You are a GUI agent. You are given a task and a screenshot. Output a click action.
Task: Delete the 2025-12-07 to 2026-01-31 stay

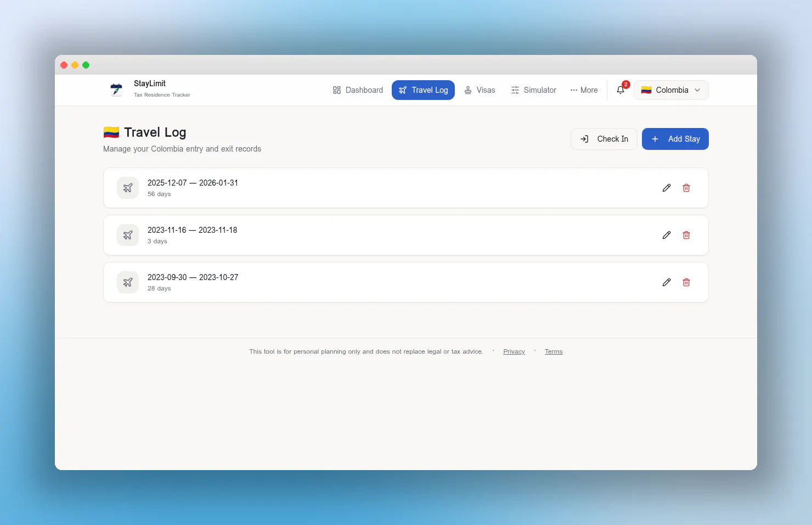[686, 188]
